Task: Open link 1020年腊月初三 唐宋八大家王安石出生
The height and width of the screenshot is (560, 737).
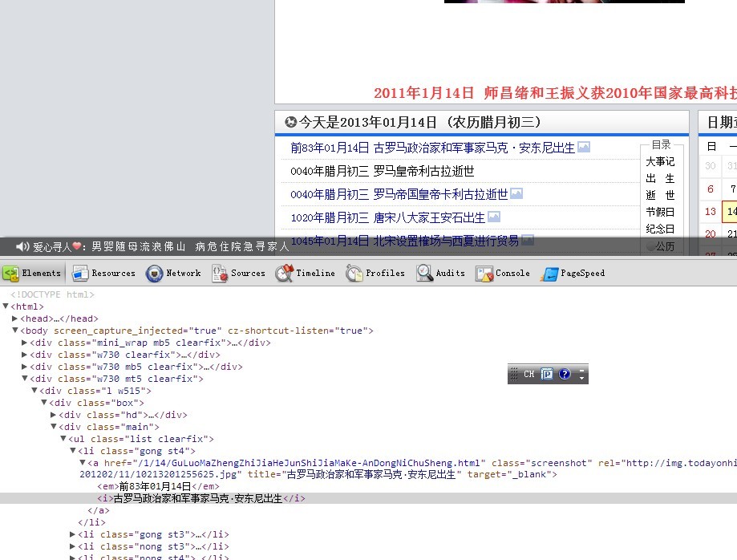Action: click(x=388, y=217)
